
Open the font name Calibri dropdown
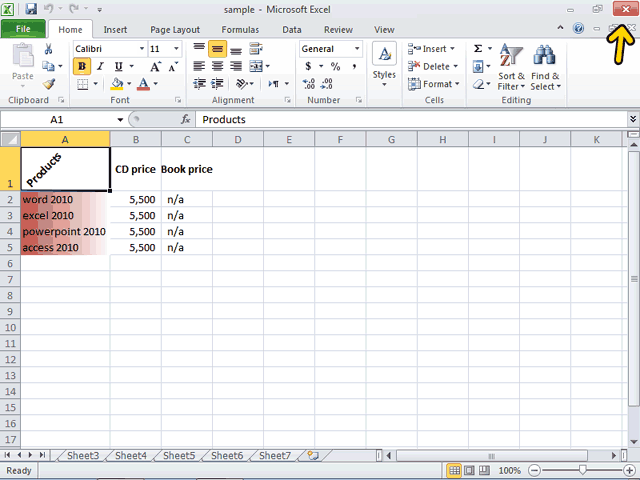pos(142,49)
